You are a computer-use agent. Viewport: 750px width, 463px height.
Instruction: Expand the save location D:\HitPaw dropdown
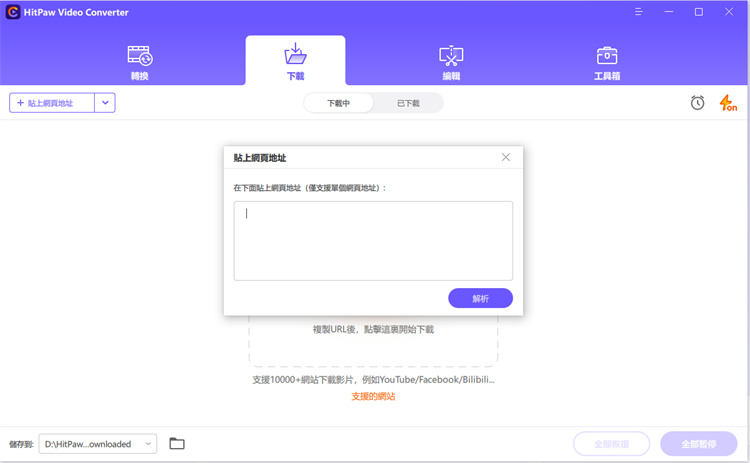pyautogui.click(x=98, y=444)
